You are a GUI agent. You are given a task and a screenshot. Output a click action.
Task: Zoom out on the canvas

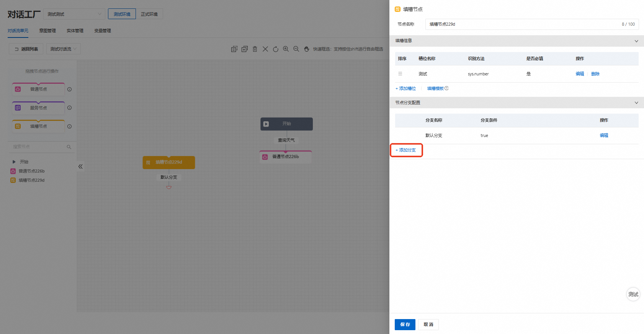point(296,49)
